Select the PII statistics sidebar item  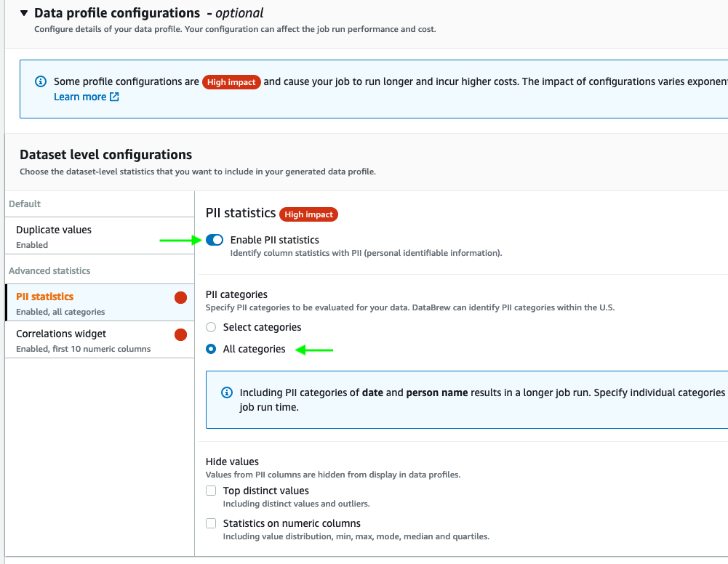pos(45,297)
